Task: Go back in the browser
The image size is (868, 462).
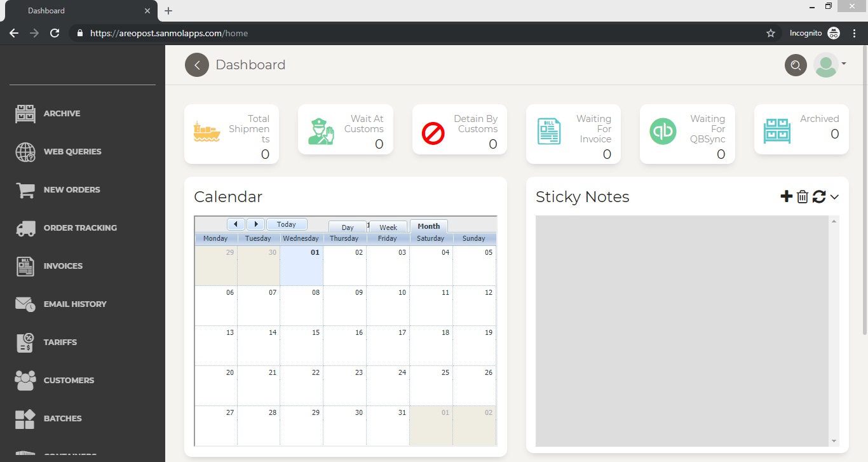Action: tap(14, 33)
